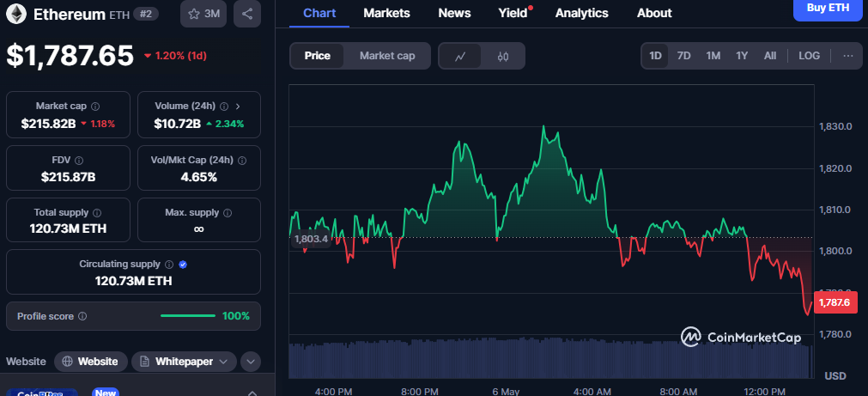Click the blue verified badge on Circulating supply
The height and width of the screenshot is (396, 868).
183,265
